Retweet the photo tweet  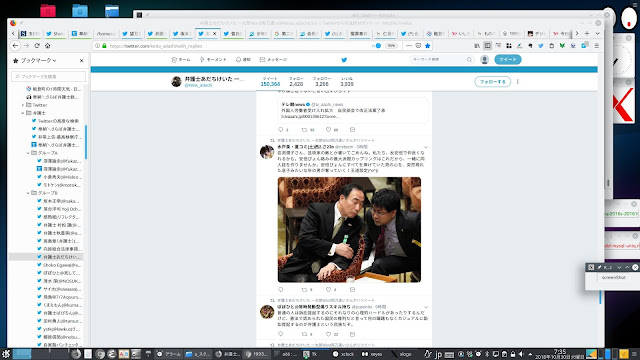304,289
